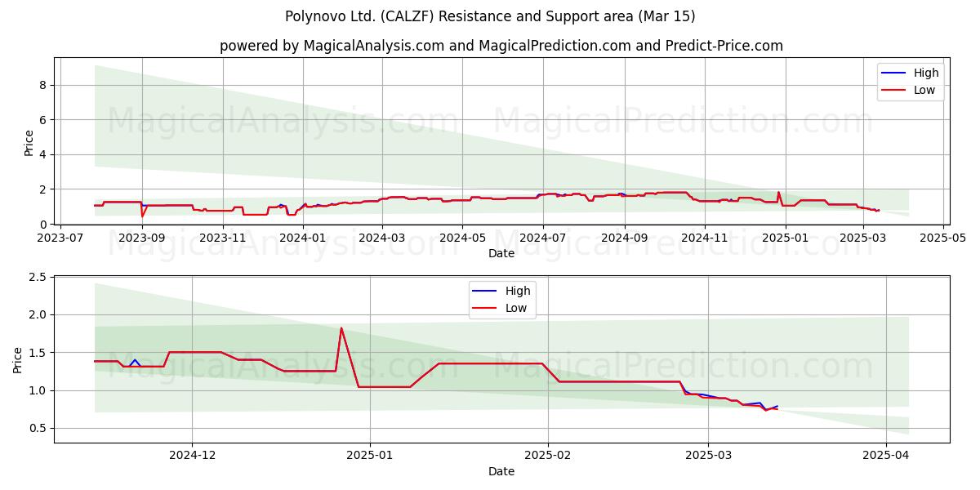Screen dimensions: 980x490
Task: Click the top chart x-axis label '2024-01'
Action: pos(303,238)
